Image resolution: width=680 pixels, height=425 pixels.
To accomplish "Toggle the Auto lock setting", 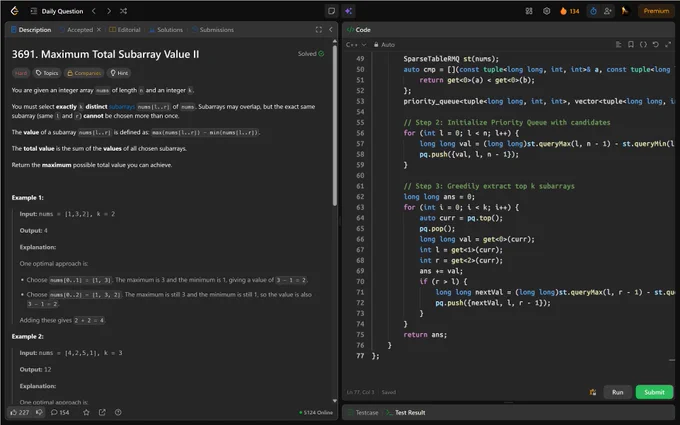I will [x=384, y=45].
